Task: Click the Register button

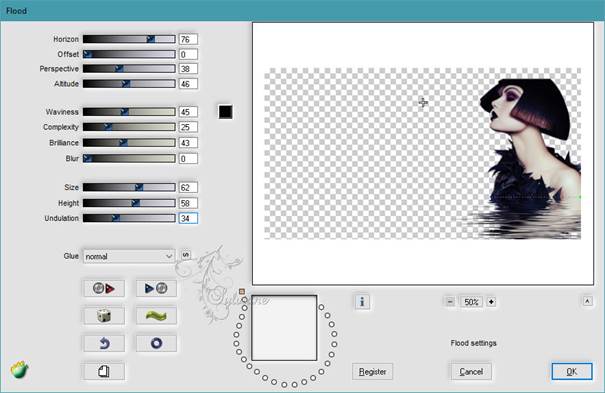Action: pos(372,372)
